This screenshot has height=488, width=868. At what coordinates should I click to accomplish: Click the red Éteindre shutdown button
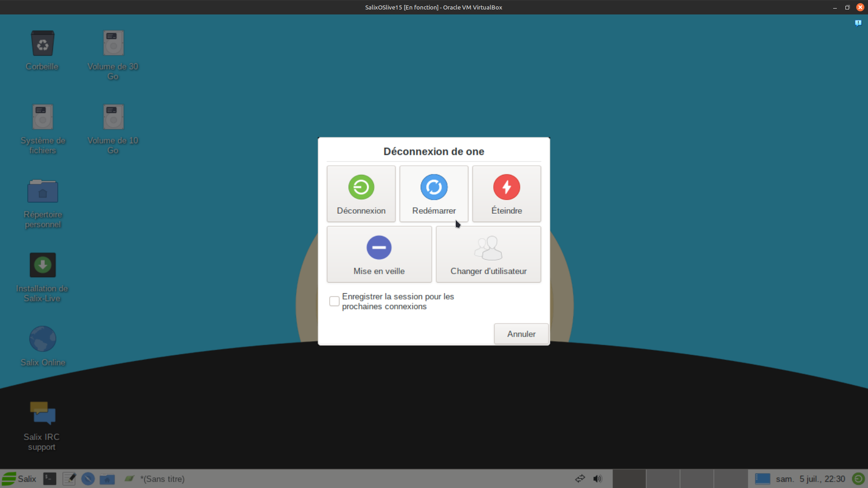pos(506,194)
